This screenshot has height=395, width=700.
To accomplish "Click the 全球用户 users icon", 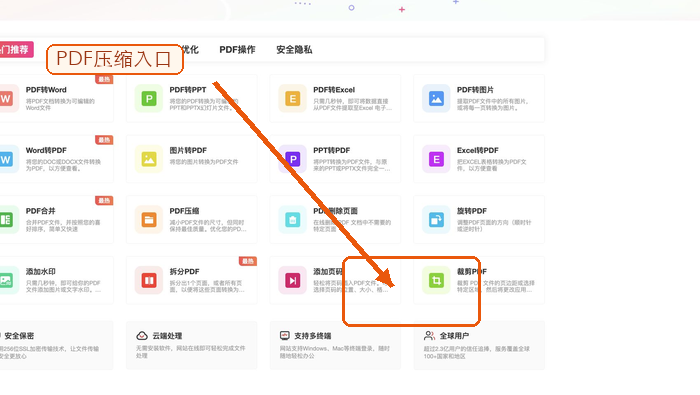I will (429, 336).
